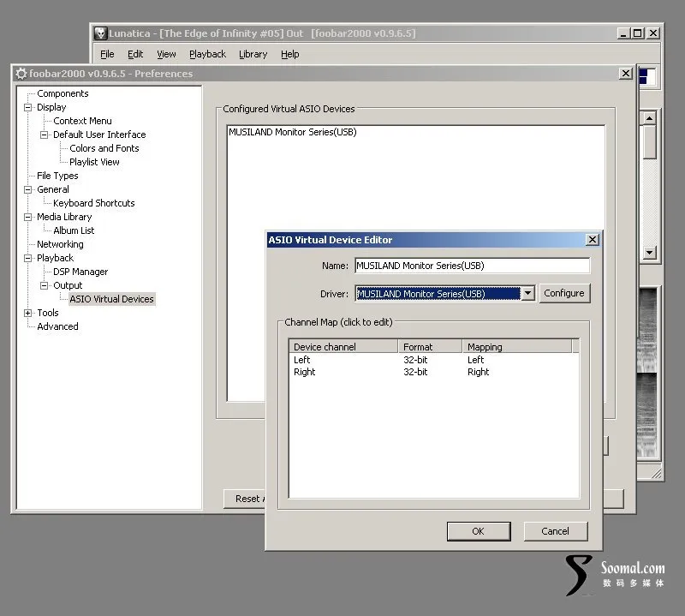Collapse the Default User Interface node
Image resolution: width=685 pixels, height=616 pixels.
pyautogui.click(x=45, y=135)
